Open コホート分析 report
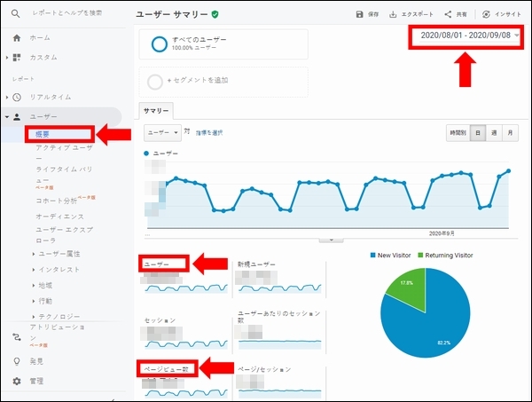 click(57, 201)
